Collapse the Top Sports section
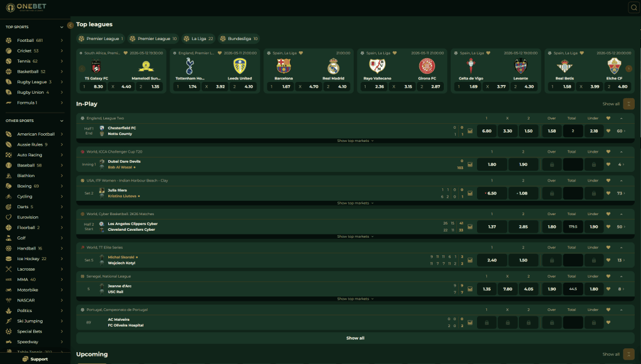 pyautogui.click(x=62, y=27)
